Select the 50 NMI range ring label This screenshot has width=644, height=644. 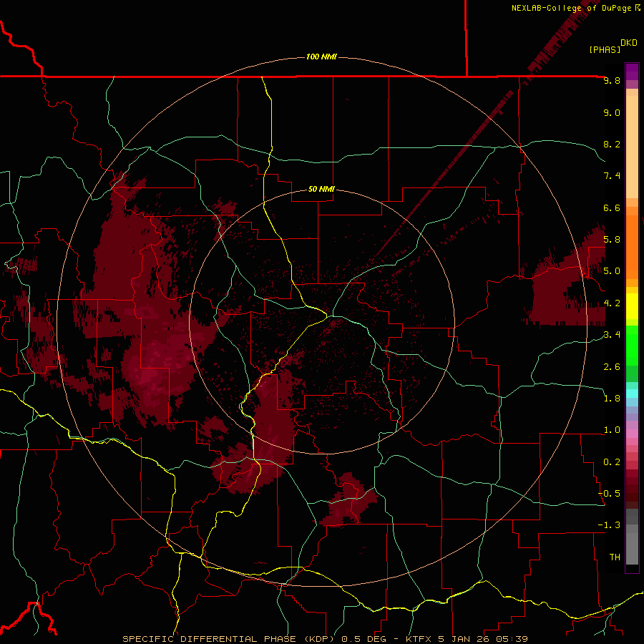click(321, 189)
